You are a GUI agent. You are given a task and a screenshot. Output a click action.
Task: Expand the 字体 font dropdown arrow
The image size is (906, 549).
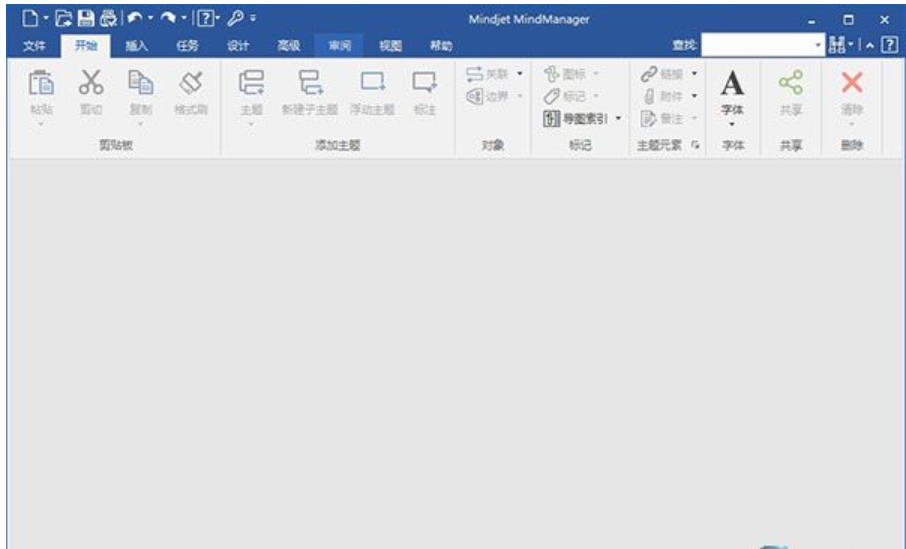tap(732, 124)
